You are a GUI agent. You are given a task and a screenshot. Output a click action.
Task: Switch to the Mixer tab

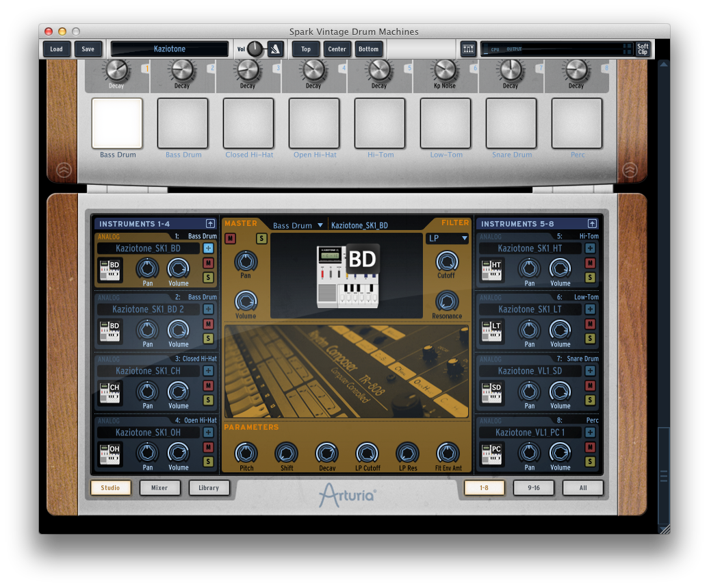point(159,487)
